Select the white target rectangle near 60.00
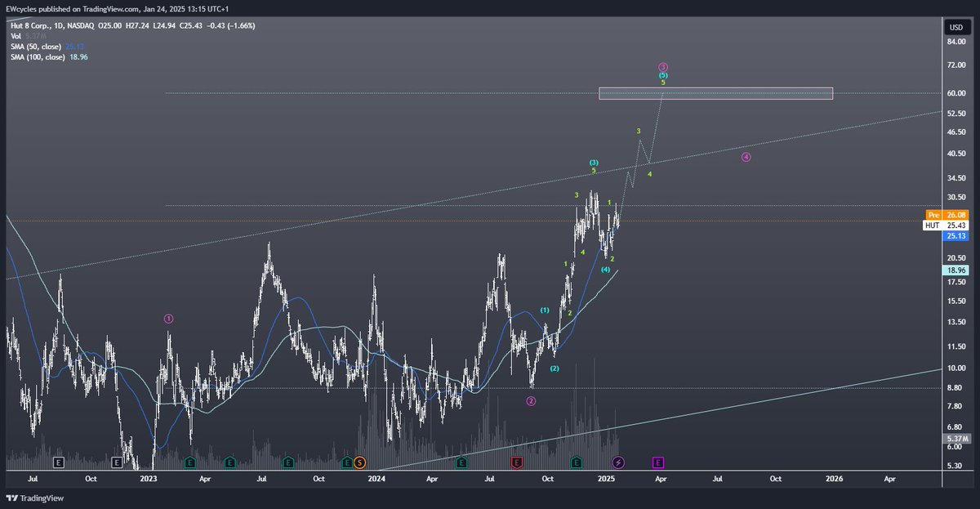The width and height of the screenshot is (980, 509). coord(715,93)
